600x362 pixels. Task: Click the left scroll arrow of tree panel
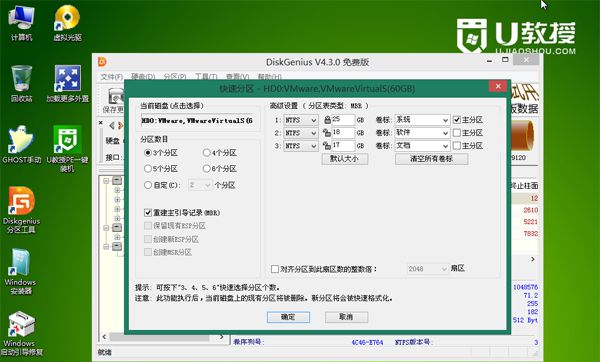tap(104, 337)
